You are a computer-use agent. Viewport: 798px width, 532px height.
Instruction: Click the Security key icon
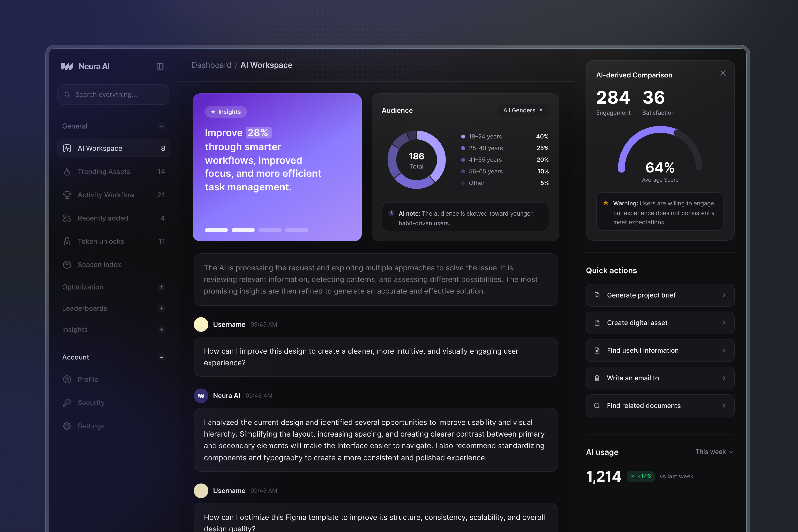67,403
